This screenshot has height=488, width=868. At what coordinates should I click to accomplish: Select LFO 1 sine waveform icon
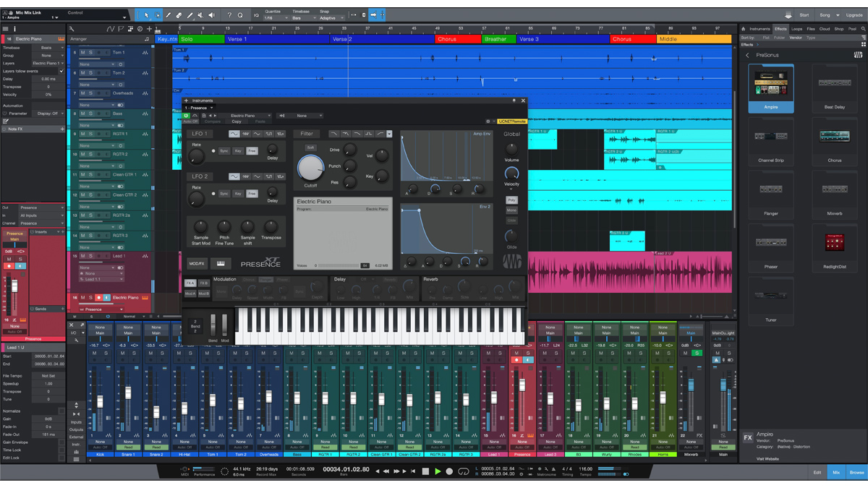[x=234, y=134]
